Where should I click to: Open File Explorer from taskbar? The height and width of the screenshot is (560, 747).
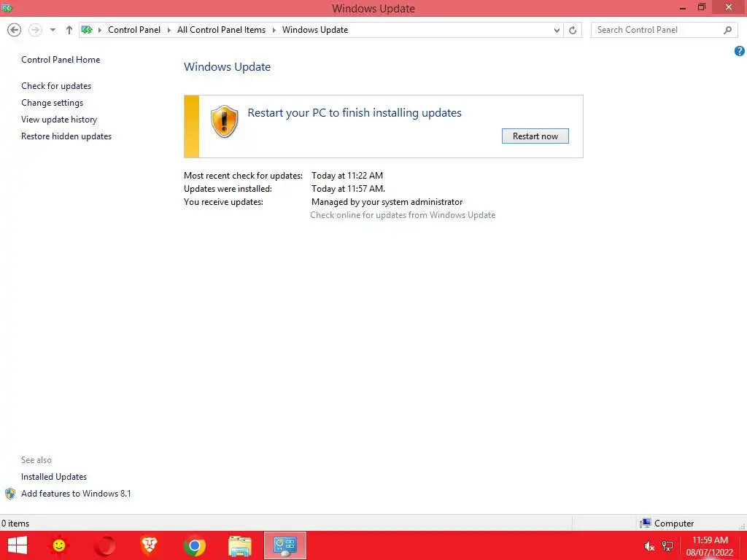point(239,545)
